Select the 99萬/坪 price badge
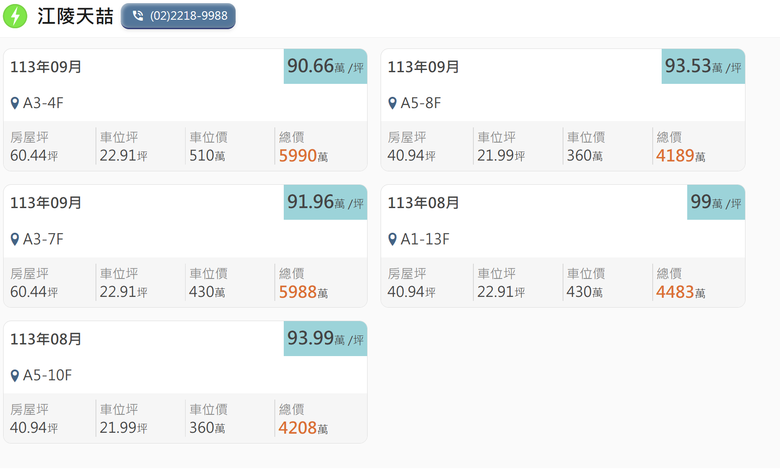 (x=715, y=202)
